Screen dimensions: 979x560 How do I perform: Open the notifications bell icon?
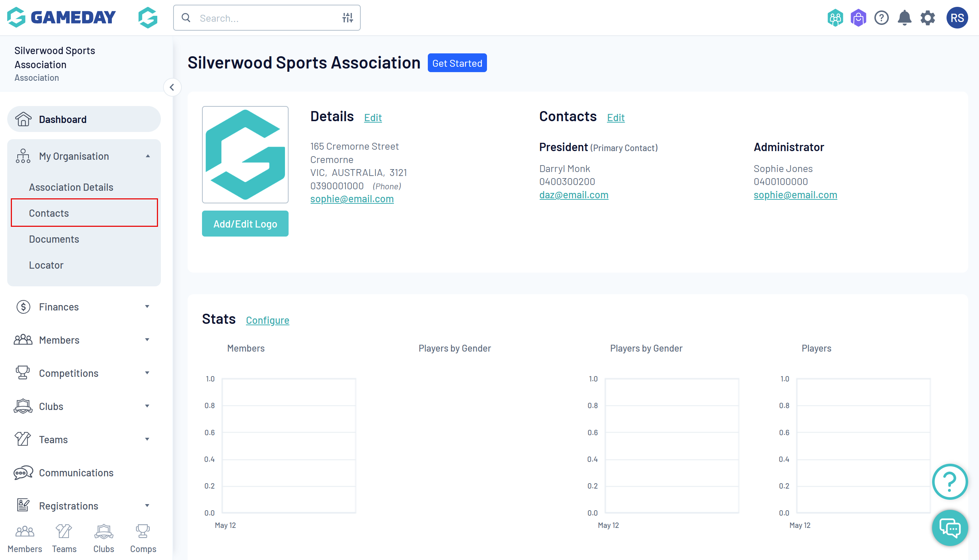click(904, 18)
